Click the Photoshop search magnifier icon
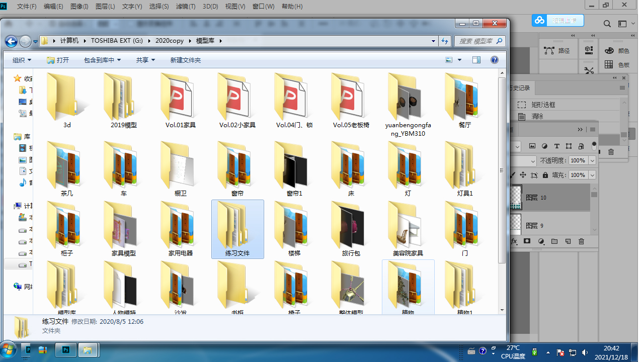This screenshot has height=362, width=644. click(x=607, y=24)
